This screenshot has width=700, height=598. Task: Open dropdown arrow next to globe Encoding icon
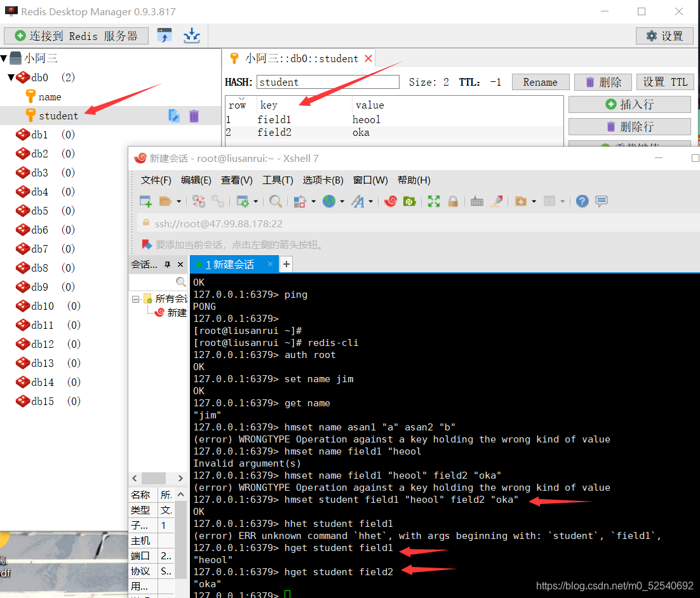[342, 202]
